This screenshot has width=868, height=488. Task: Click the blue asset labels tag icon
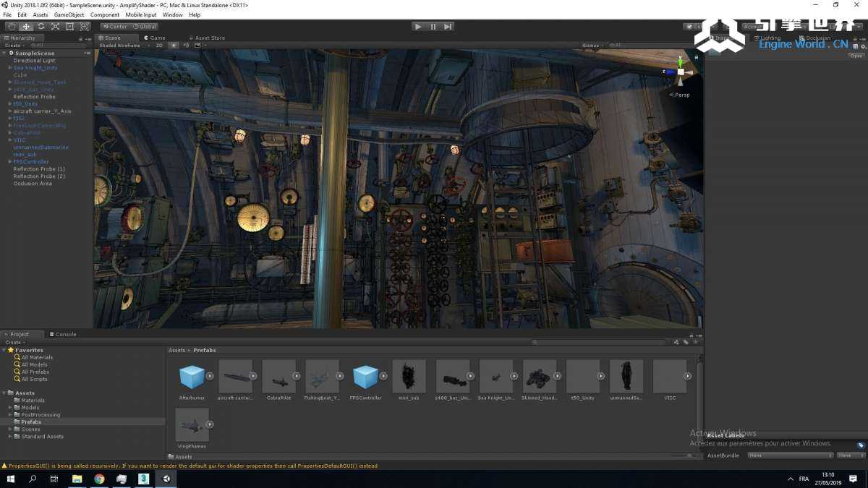[860, 445]
